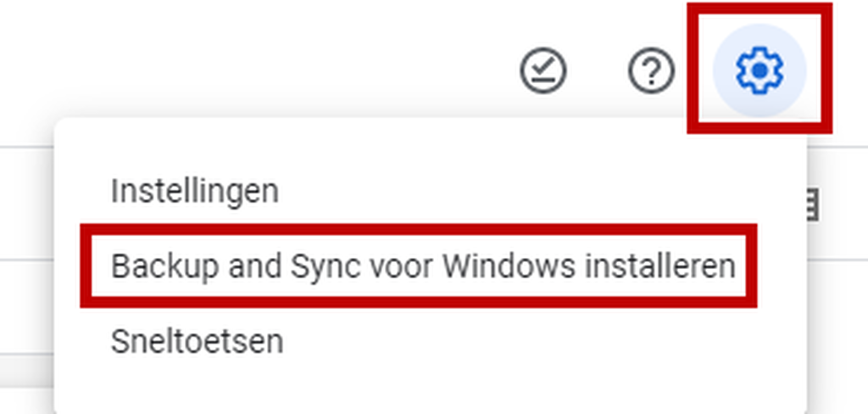The width and height of the screenshot is (868, 414).
Task: Show support options with the question mark
Action: [x=651, y=70]
